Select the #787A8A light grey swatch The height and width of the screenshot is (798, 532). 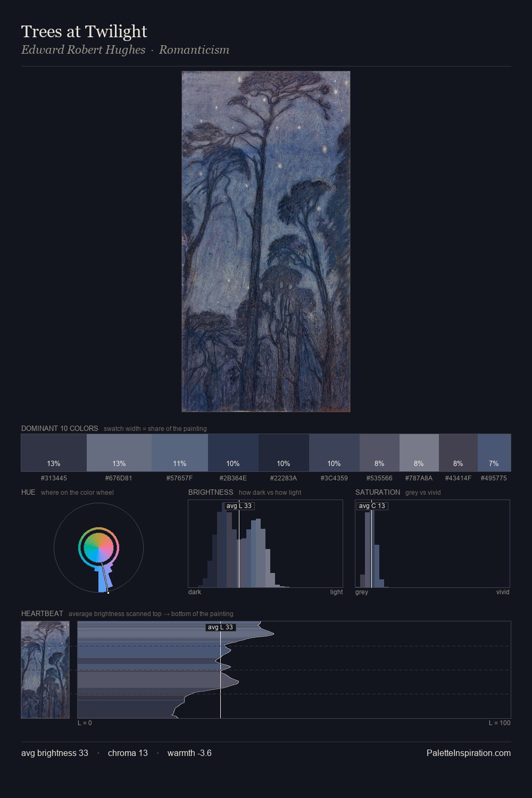419,453
